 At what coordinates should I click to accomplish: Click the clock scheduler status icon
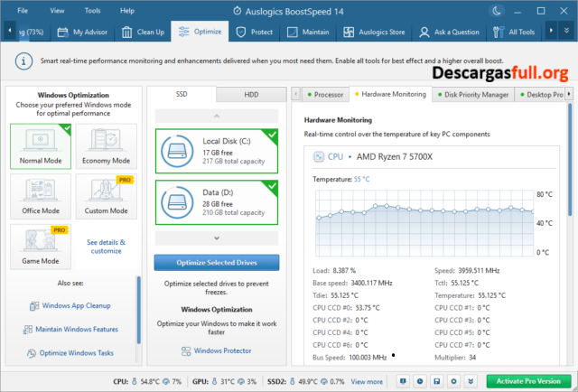point(420,381)
